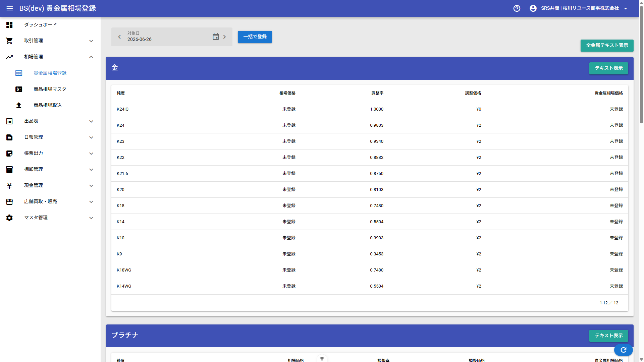This screenshot has height=362, width=644.
Task: Click the 商品相場取込 upload icon
Action: [19, 105]
